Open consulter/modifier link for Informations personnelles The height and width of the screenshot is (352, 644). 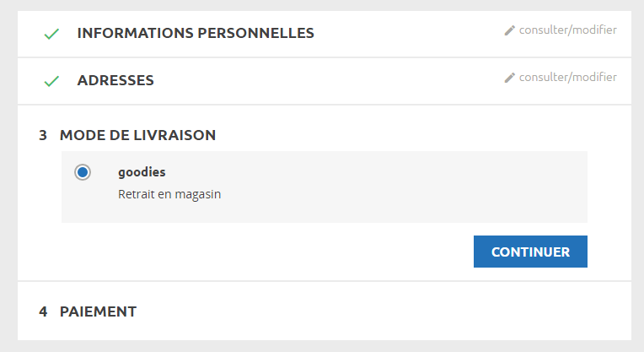click(x=568, y=30)
